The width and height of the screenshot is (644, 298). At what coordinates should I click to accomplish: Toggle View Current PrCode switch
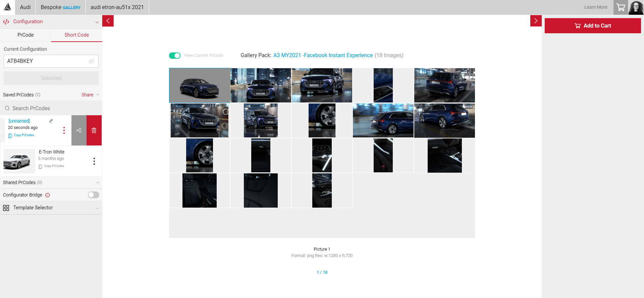tap(175, 55)
